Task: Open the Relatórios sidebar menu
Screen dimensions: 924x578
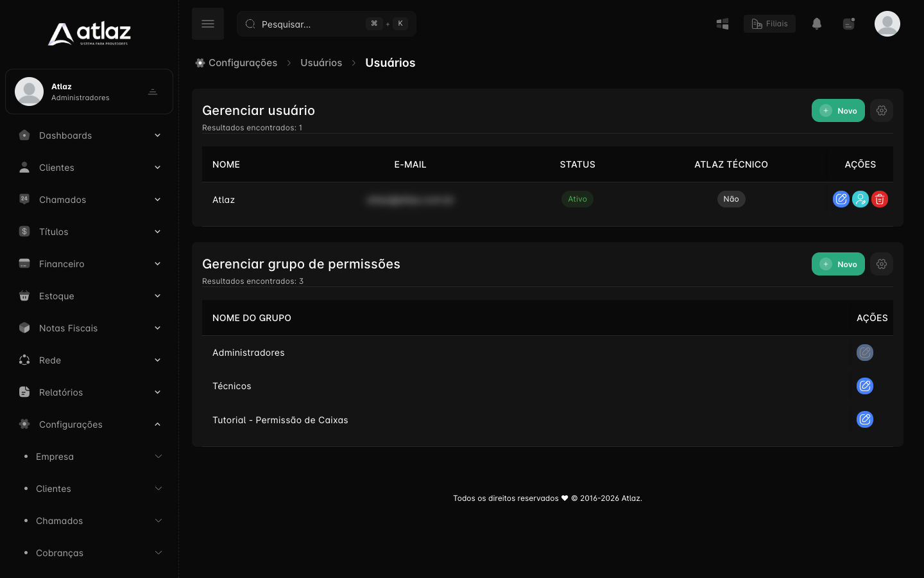Action: (x=89, y=392)
